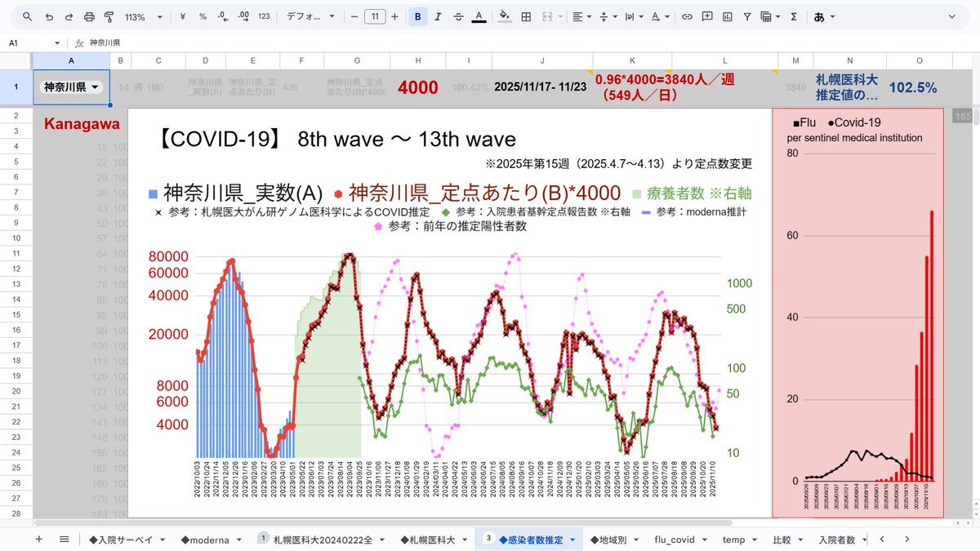Open the cell borders tool

click(x=527, y=16)
